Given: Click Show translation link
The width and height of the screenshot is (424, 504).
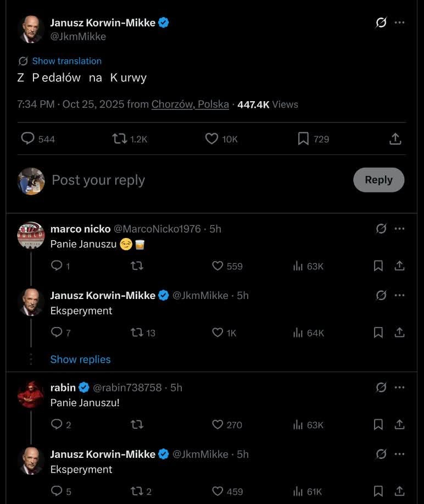Looking at the screenshot, I should (66, 61).
